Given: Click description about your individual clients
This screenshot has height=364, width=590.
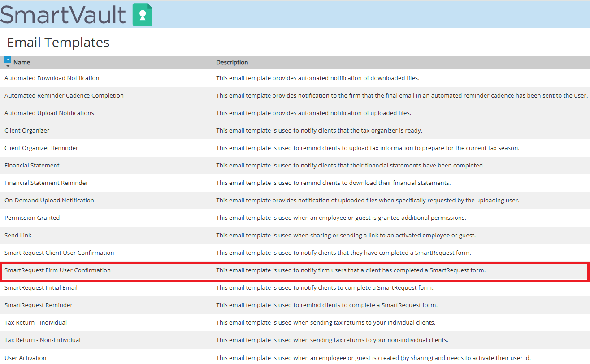Looking at the screenshot, I should 325,322.
